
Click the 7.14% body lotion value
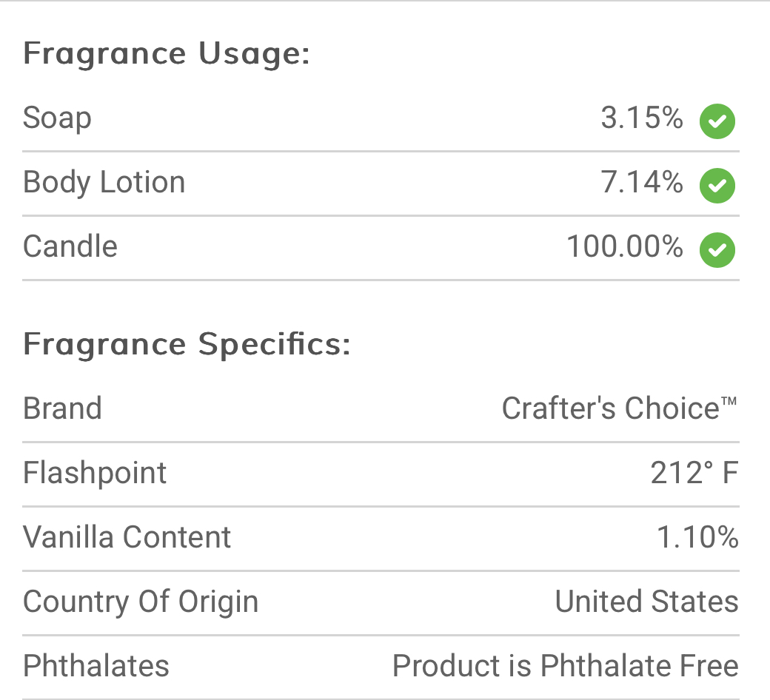point(641,183)
